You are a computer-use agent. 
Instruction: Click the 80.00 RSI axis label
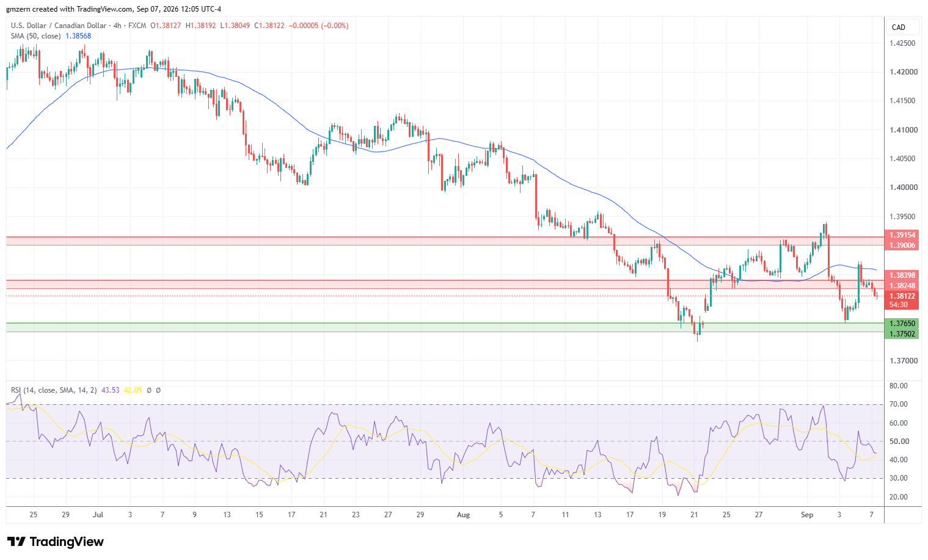click(x=899, y=386)
